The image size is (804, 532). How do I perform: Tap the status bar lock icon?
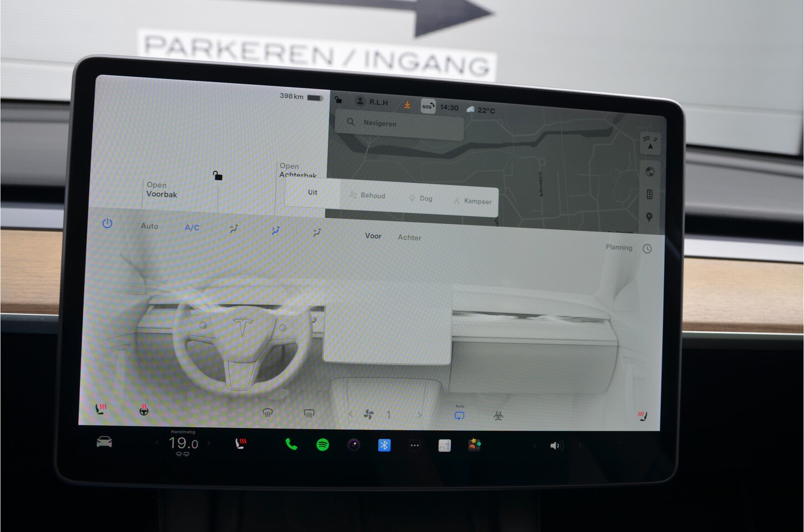point(338,100)
